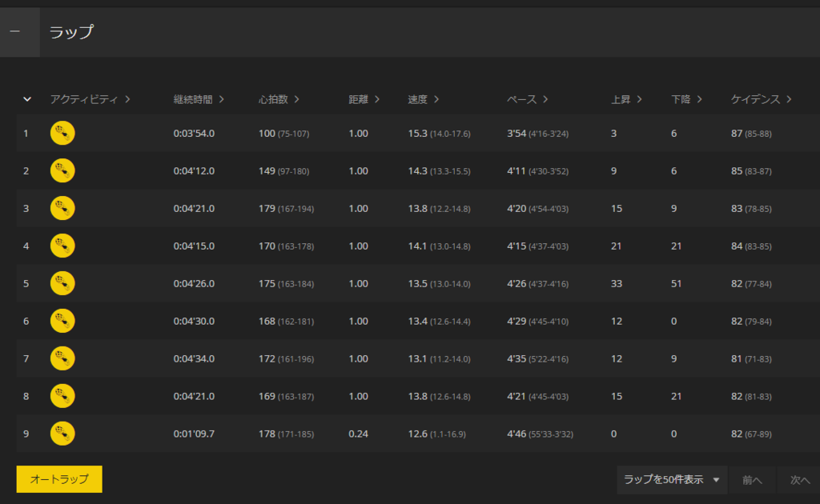
Task: Expand the 上昇 column header
Action: coord(626,99)
